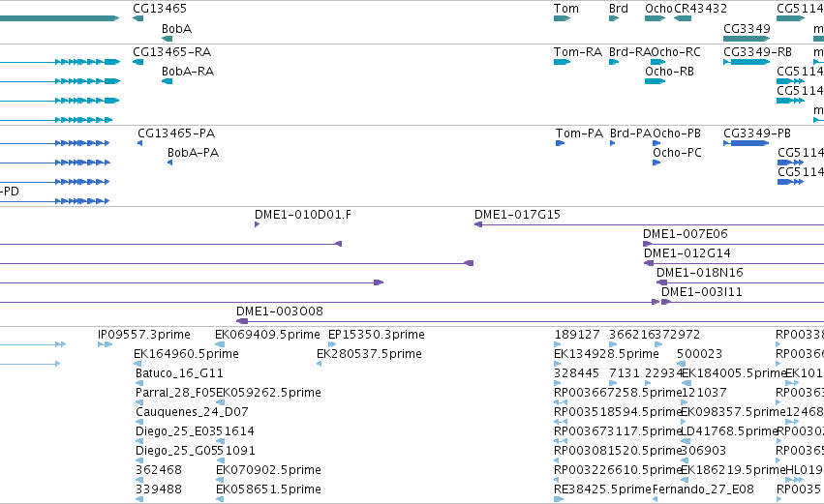Click the Ocho-PC protein label
Viewport: 824px width, 504px height.
(x=677, y=153)
